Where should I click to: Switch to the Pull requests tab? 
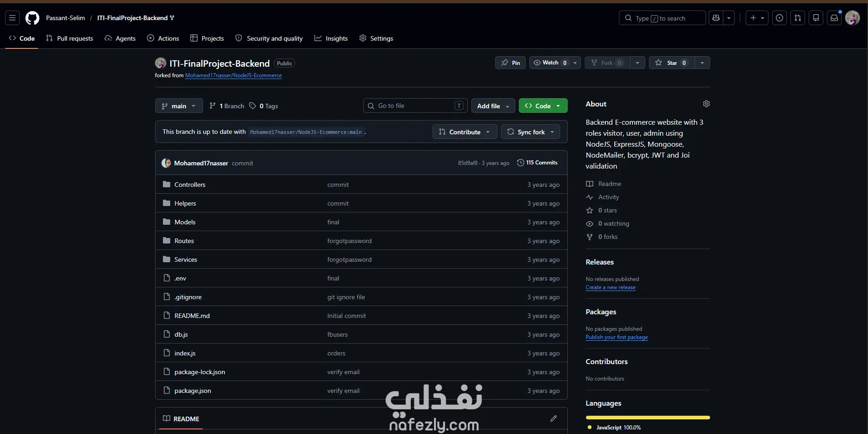(69, 38)
